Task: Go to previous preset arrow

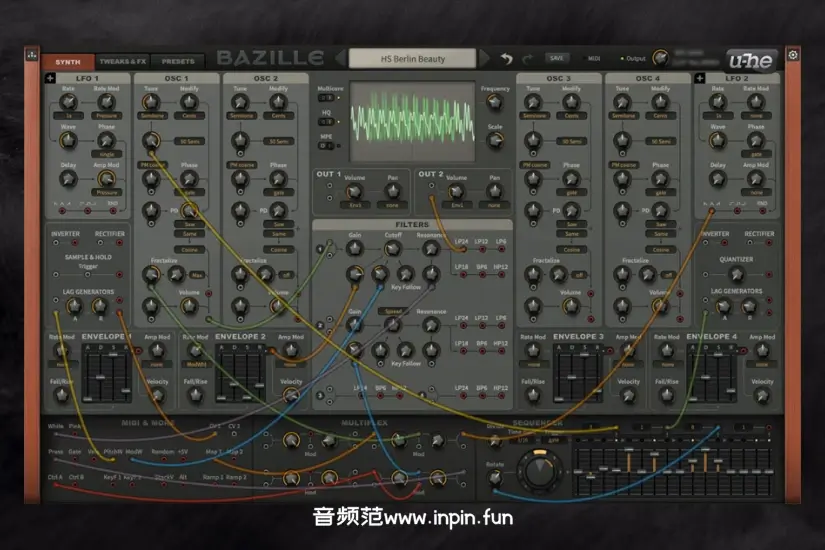Action: coord(340,58)
